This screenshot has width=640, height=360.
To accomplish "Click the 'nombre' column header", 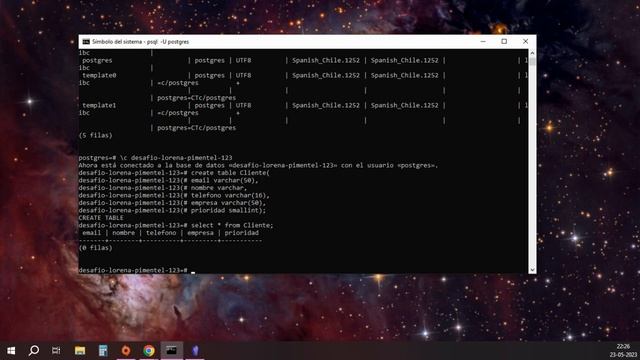I will tap(123, 233).
